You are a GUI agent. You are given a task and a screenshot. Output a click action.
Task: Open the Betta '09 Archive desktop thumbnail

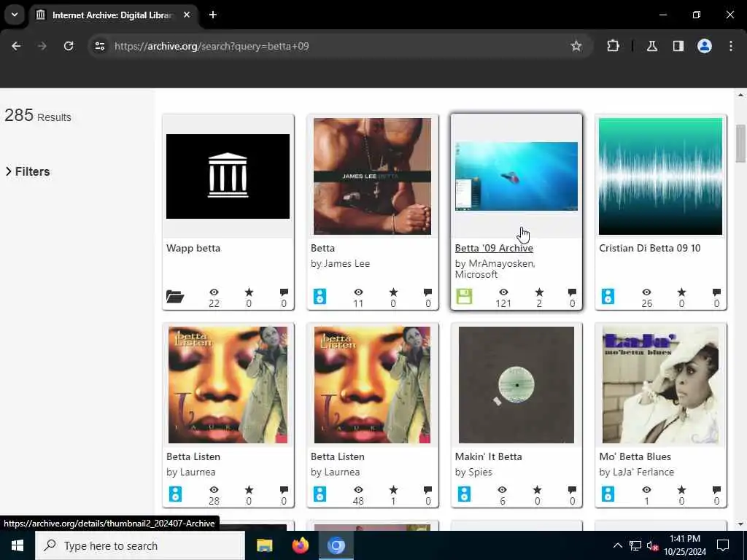click(x=516, y=176)
